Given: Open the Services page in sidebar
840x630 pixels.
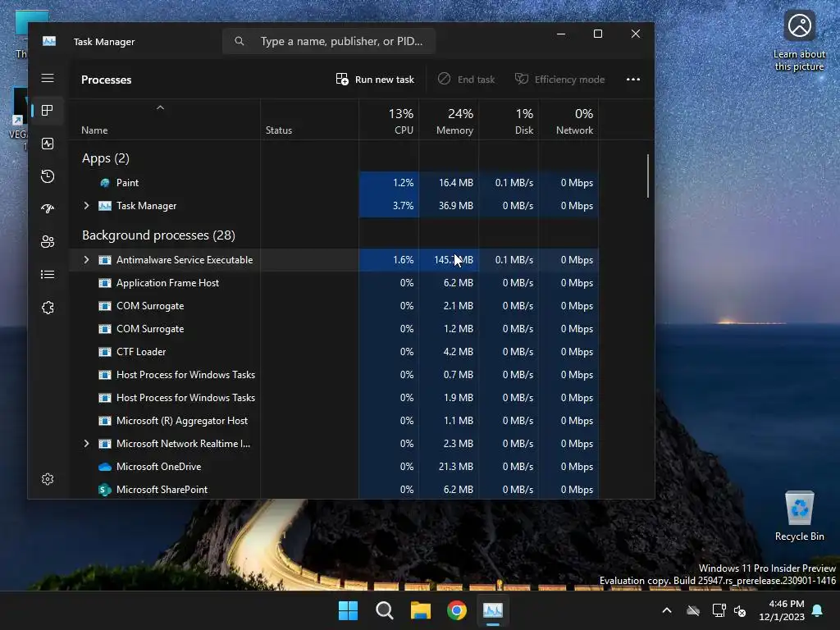Looking at the screenshot, I should click(x=48, y=308).
